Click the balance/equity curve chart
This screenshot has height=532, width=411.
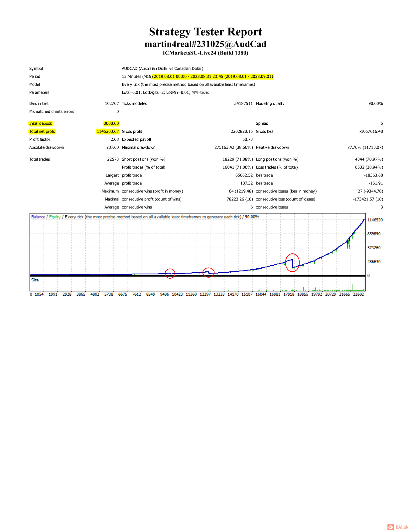click(198, 244)
